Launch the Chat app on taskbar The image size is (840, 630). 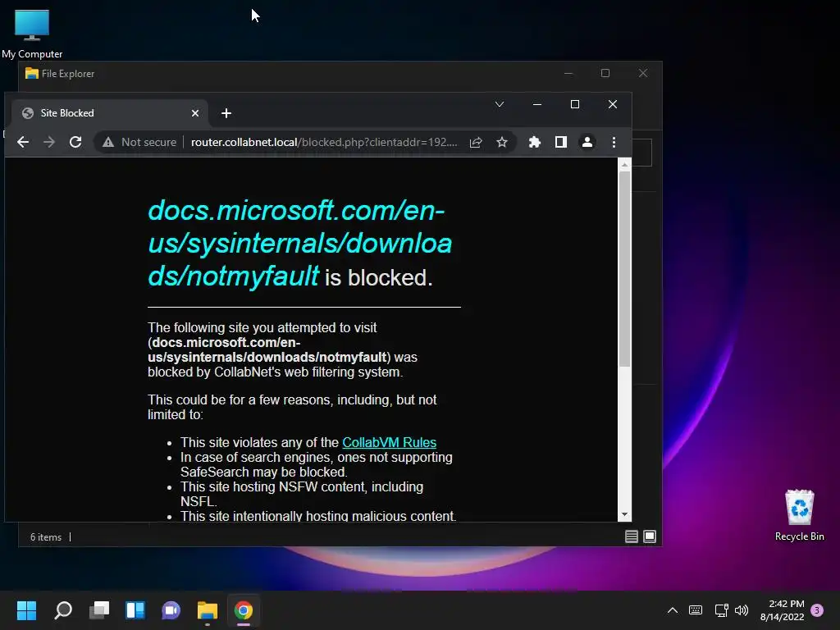[x=171, y=610]
